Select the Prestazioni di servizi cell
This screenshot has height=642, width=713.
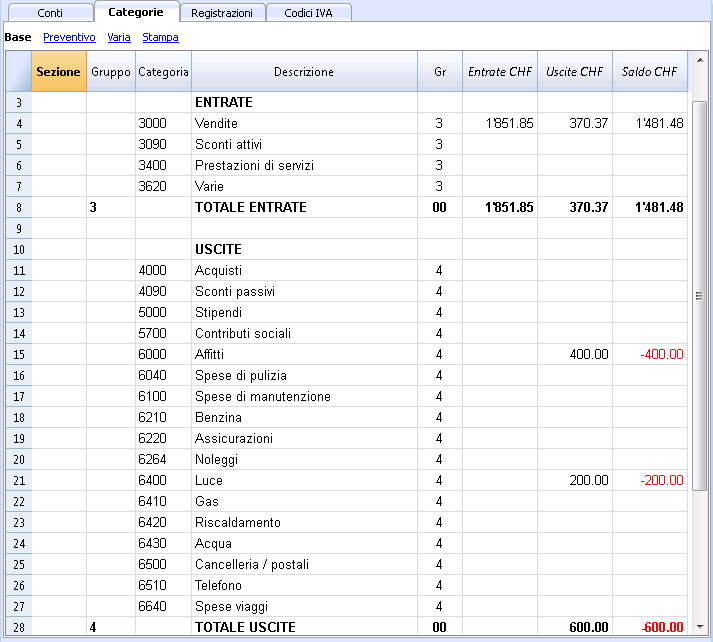304,165
